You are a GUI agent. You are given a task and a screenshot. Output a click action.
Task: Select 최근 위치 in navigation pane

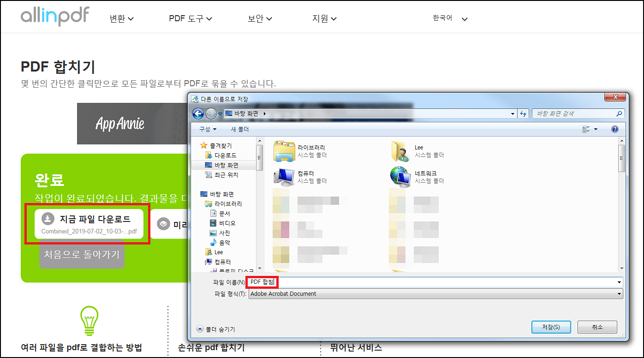(x=221, y=175)
